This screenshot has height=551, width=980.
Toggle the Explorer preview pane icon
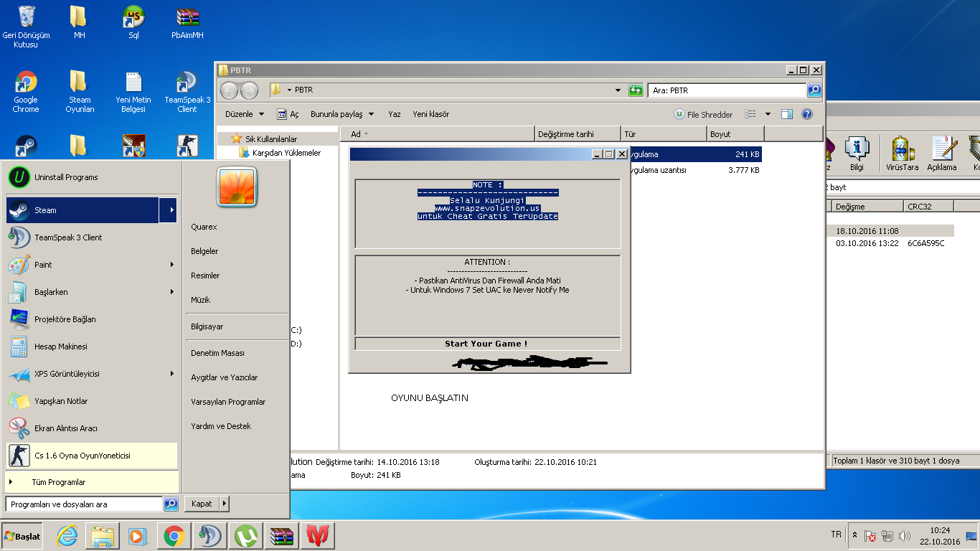click(787, 114)
